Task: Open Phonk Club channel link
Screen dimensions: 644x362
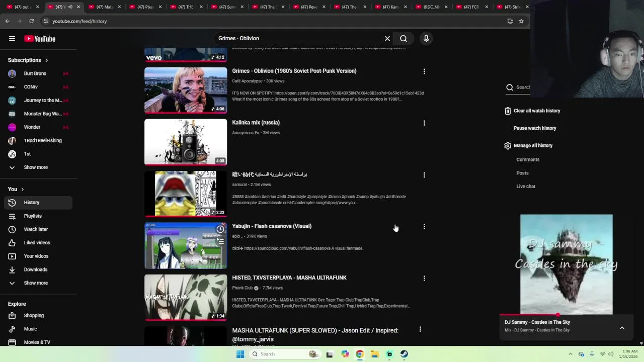Action: [x=242, y=288]
